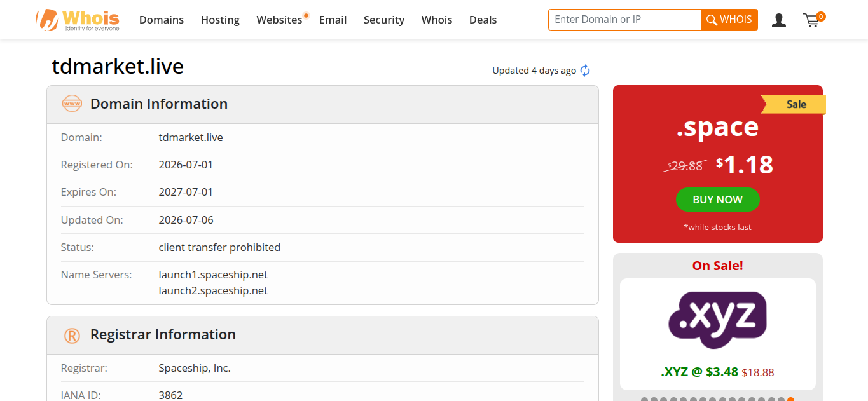Screen dimensions: 868x401
Task: Select the last orange carousel dot
Action: click(x=790, y=399)
